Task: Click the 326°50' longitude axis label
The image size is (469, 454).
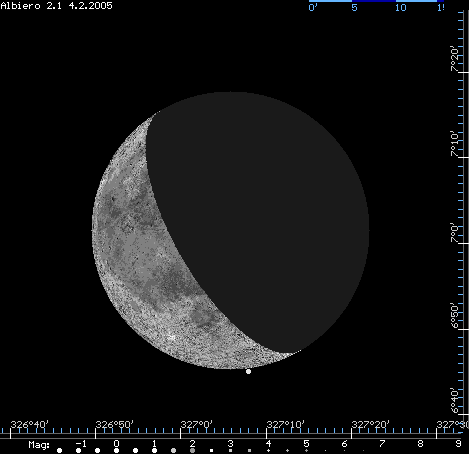Action: pyautogui.click(x=115, y=424)
